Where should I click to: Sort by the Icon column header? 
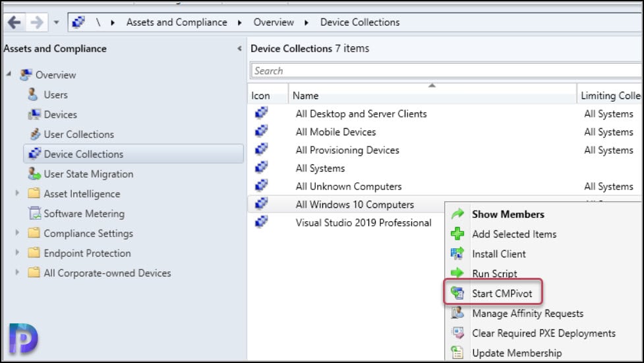pyautogui.click(x=268, y=96)
